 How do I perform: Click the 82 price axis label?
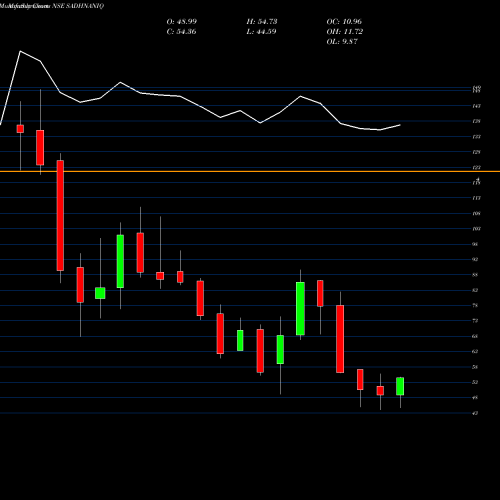pos(475,290)
